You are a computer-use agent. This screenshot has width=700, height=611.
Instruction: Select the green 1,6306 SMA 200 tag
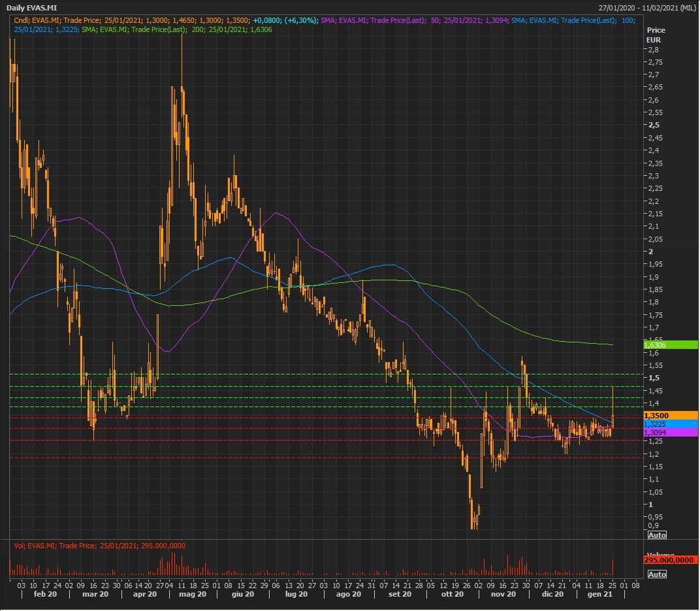671,344
